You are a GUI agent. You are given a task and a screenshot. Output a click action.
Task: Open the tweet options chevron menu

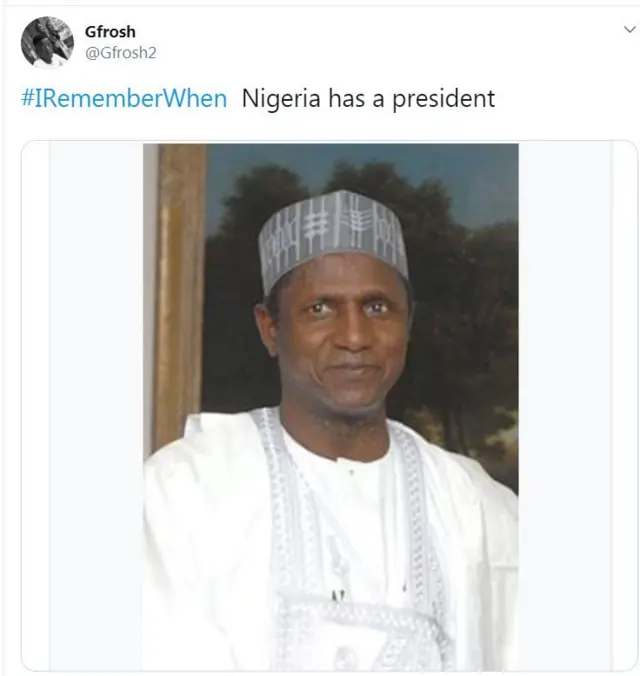pyautogui.click(x=629, y=30)
